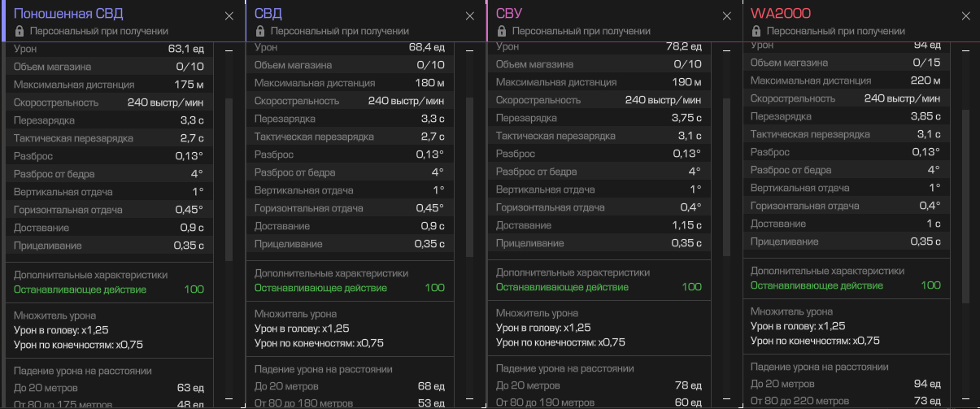Close the СВД weapon panel
The image size is (980, 409).
click(469, 16)
